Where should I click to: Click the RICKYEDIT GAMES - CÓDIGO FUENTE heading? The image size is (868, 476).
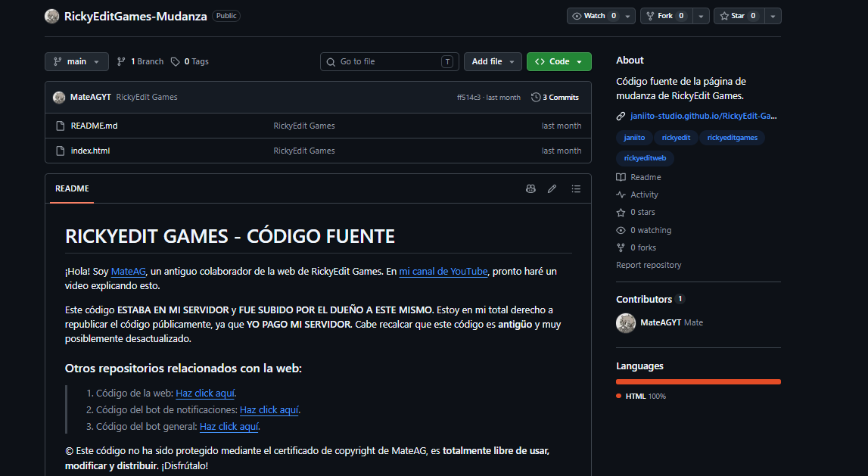tap(230, 236)
